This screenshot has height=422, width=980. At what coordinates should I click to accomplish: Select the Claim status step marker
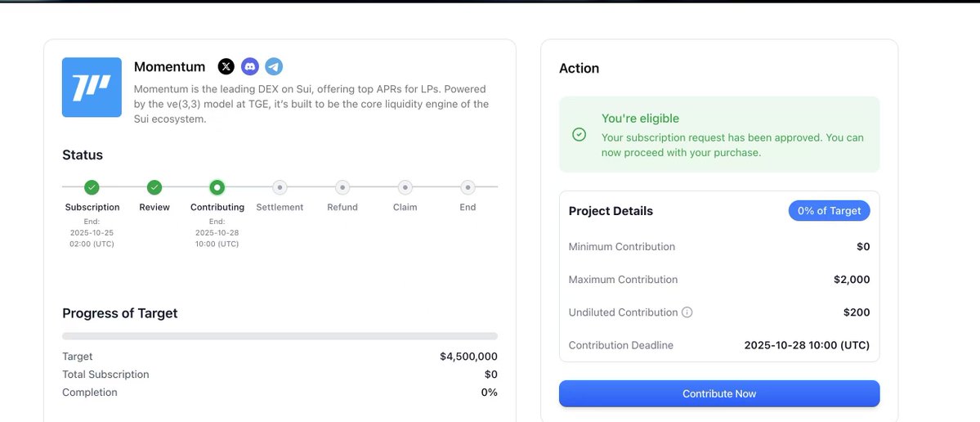[x=405, y=187]
